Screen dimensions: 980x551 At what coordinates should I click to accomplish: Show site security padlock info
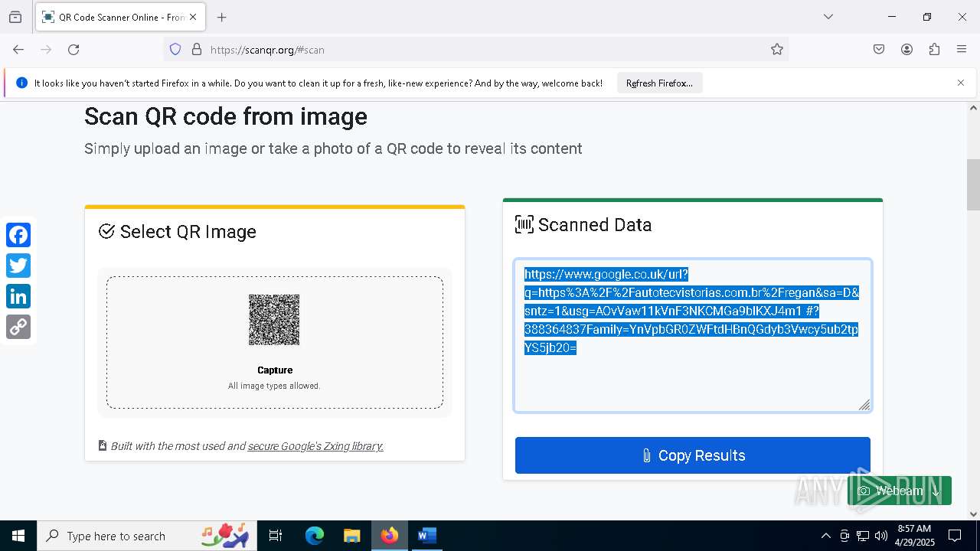click(x=197, y=50)
